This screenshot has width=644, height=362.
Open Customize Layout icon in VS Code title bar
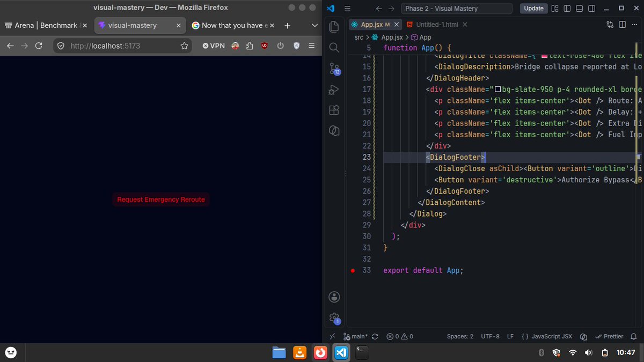(555, 8)
